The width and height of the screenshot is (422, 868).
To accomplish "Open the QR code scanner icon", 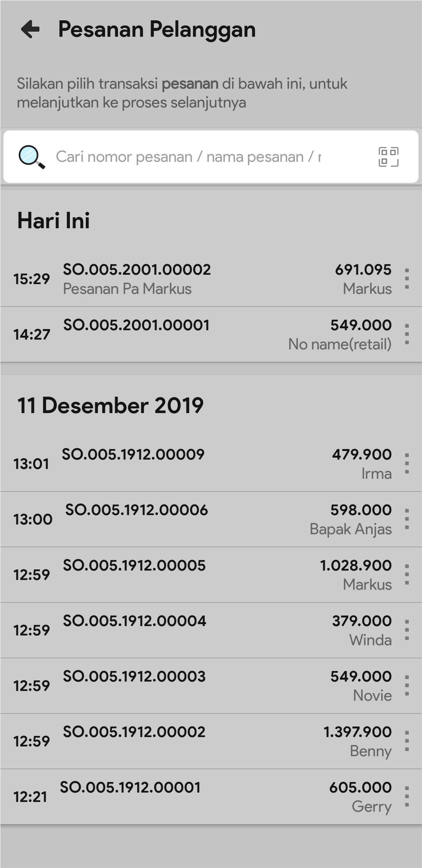I will point(388,157).
